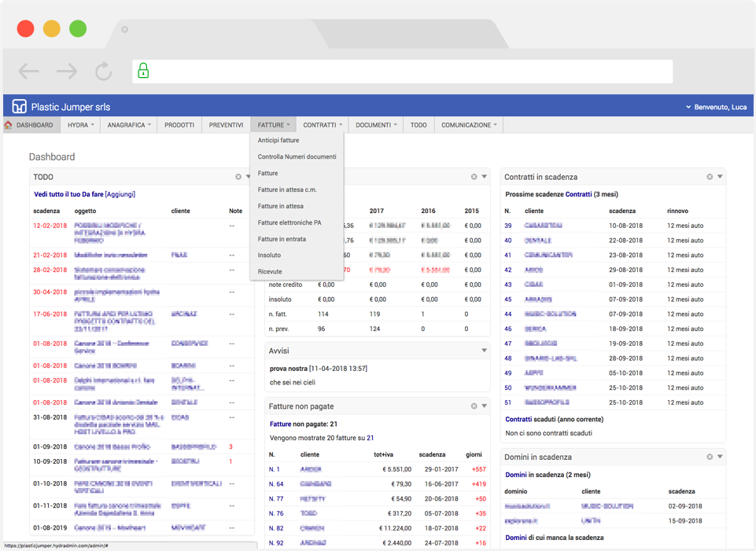This screenshot has width=756, height=551.
Task: Remove the Fatture non pagate widget
Action: (473, 406)
